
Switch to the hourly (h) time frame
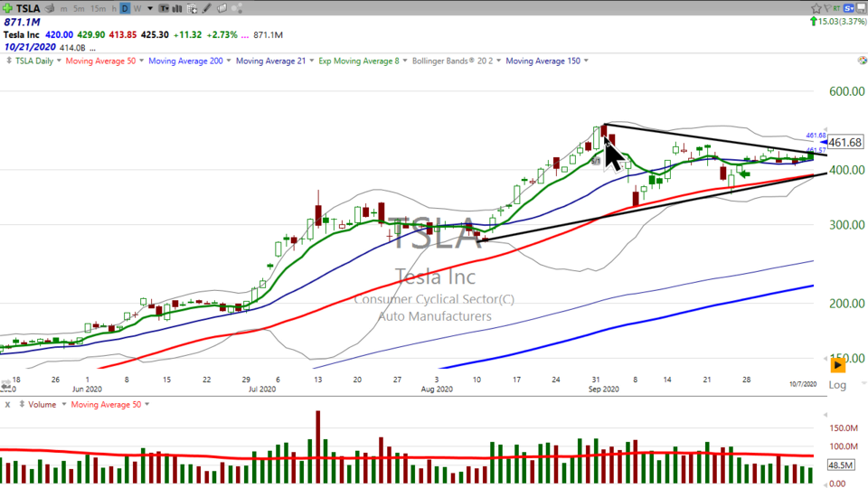pyautogui.click(x=114, y=9)
